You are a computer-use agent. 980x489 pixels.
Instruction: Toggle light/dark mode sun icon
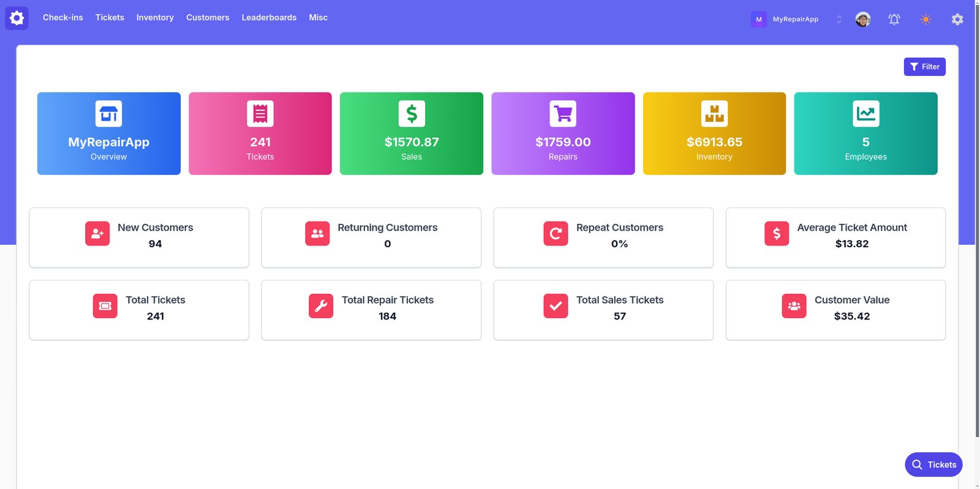[925, 20]
